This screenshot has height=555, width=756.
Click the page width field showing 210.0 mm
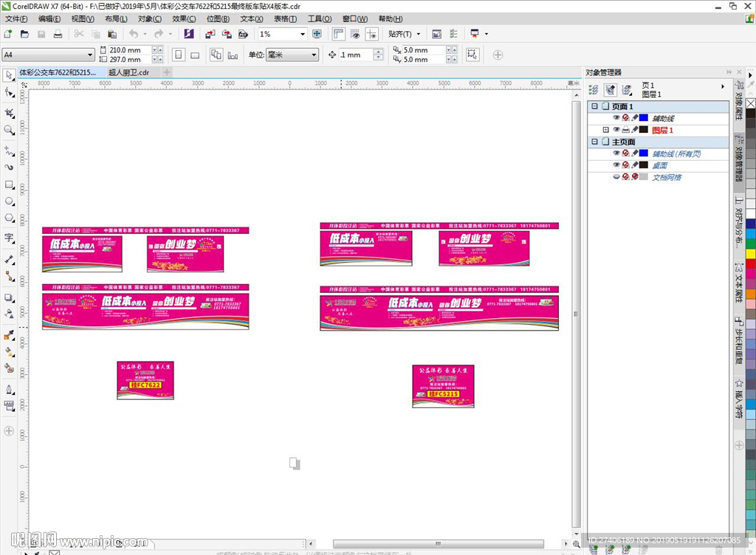point(130,50)
